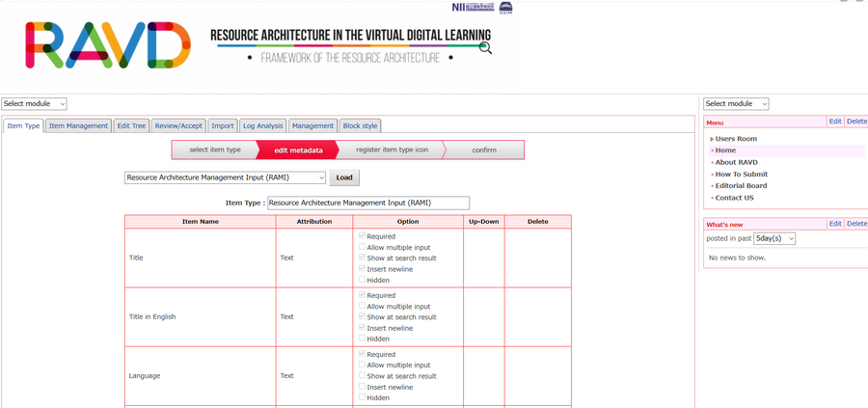The height and width of the screenshot is (408, 868).
Task: Expand the RAMI item type dropdown
Action: (x=226, y=177)
